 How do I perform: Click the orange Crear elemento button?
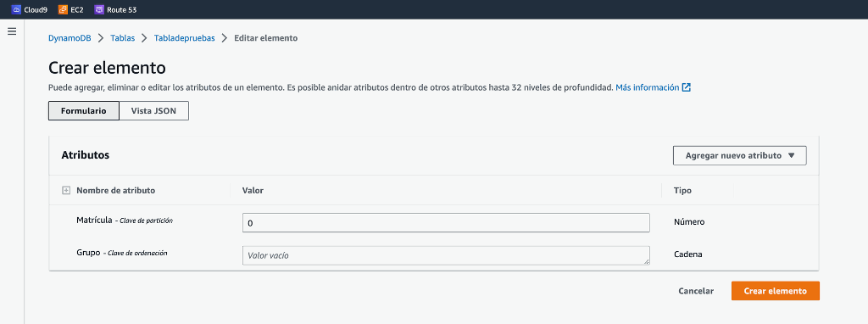(x=775, y=291)
